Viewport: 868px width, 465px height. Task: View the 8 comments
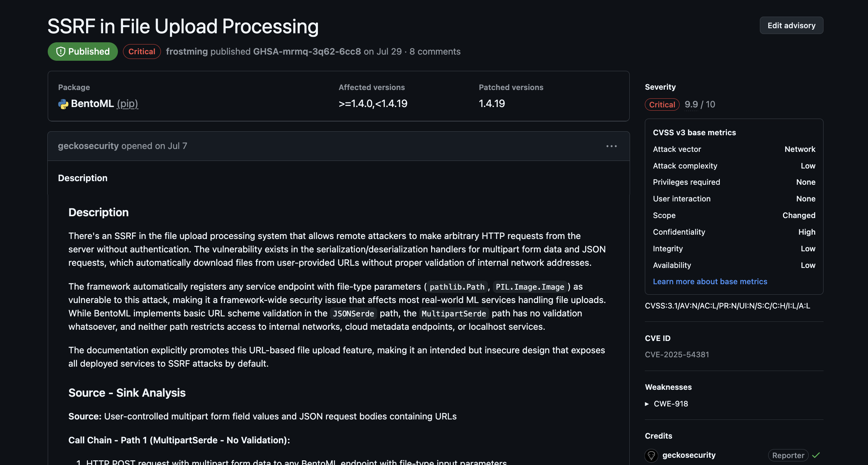[x=435, y=51]
